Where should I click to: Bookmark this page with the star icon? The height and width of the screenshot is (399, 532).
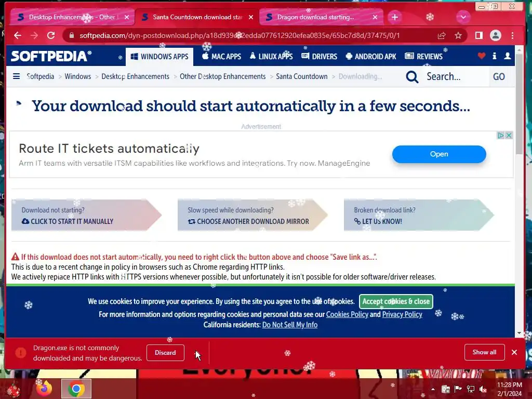[x=458, y=36]
